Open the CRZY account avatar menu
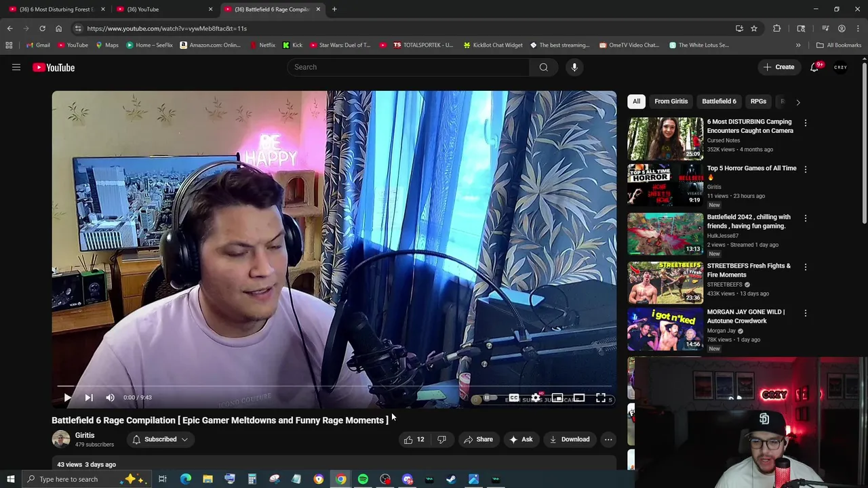This screenshot has height=488, width=868. (x=841, y=67)
